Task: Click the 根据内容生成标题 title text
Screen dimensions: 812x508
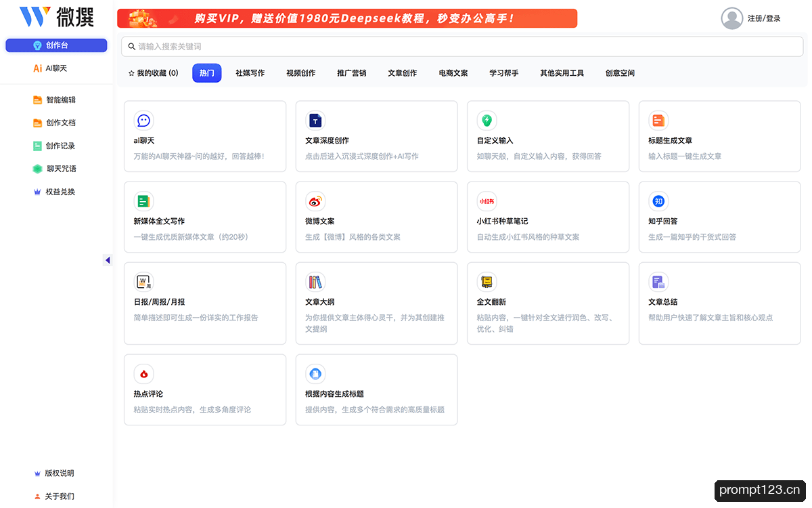Action: coord(334,394)
